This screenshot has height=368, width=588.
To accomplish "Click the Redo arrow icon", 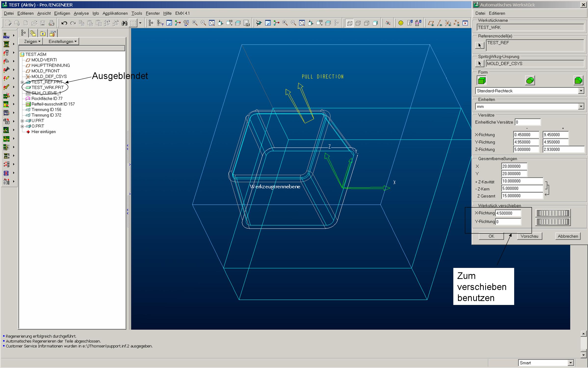I will pyautogui.click(x=73, y=23).
